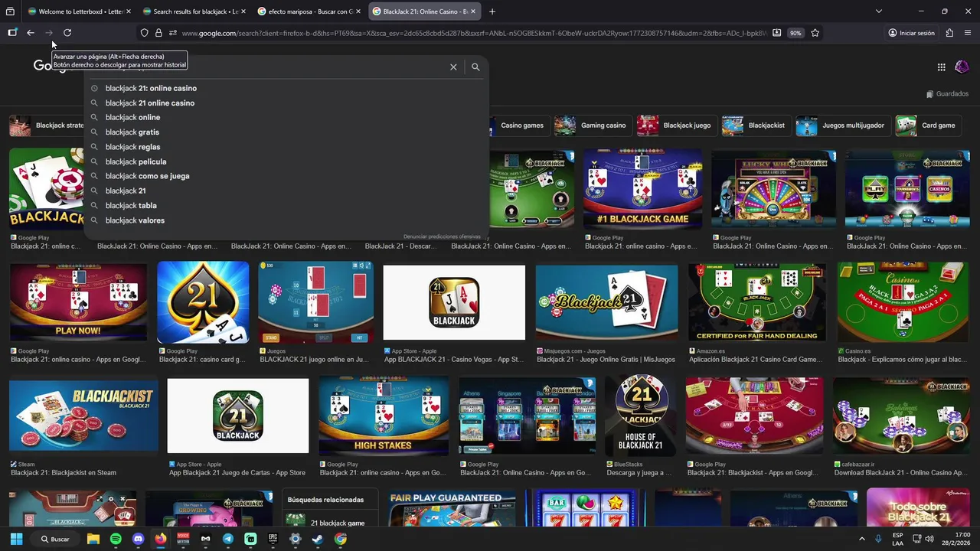This screenshot has width=980, height=551.
Task: Select suggestion blackjack 21: online casino
Action: point(151,88)
